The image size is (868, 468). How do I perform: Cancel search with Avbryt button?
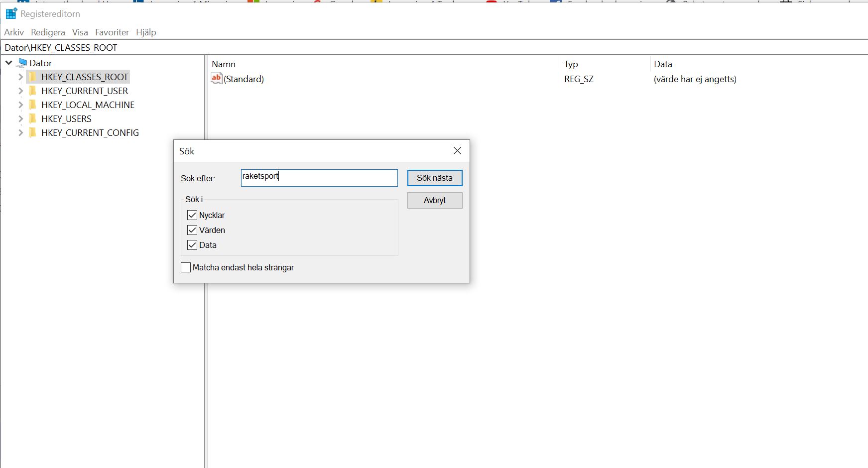[x=434, y=200]
